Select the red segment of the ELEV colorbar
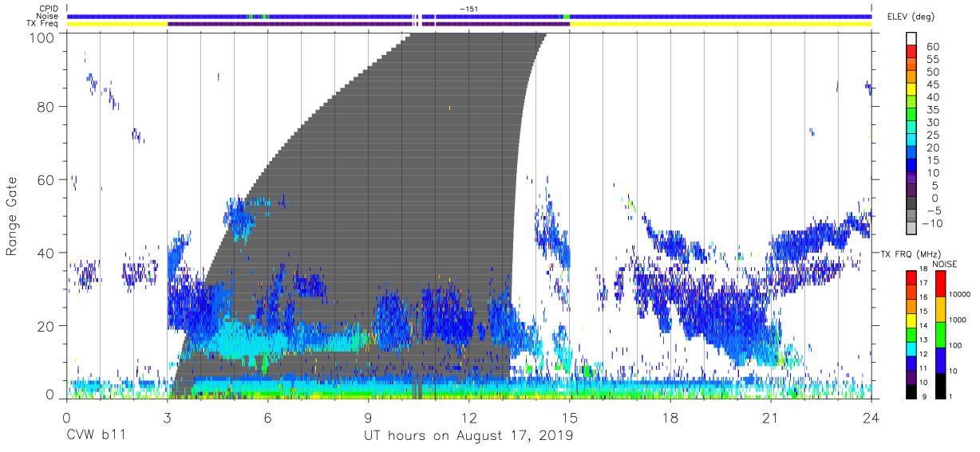 tap(912, 50)
